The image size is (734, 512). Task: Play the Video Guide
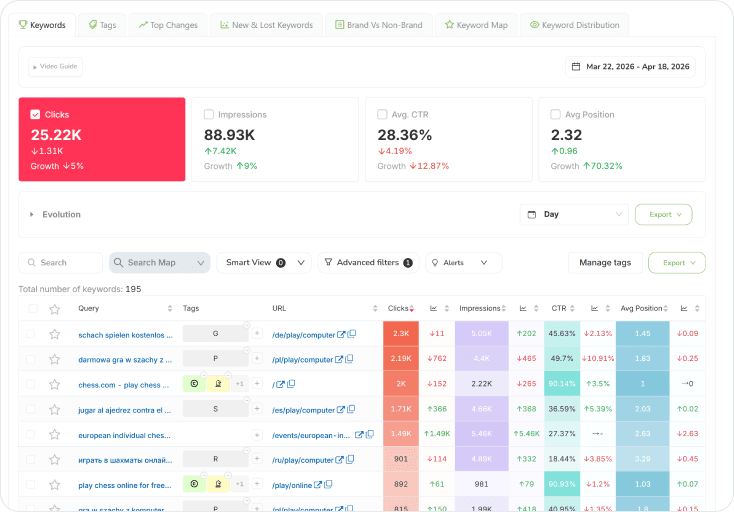coord(55,66)
